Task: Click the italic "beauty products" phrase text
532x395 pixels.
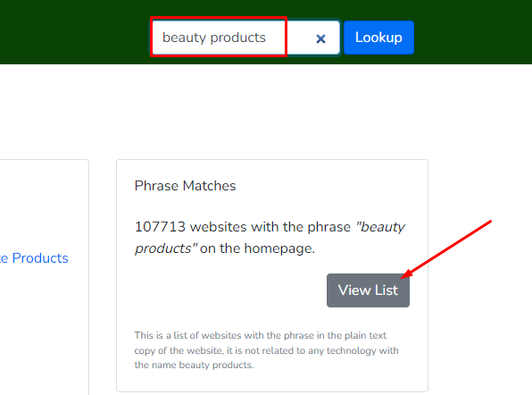Action: (270, 238)
